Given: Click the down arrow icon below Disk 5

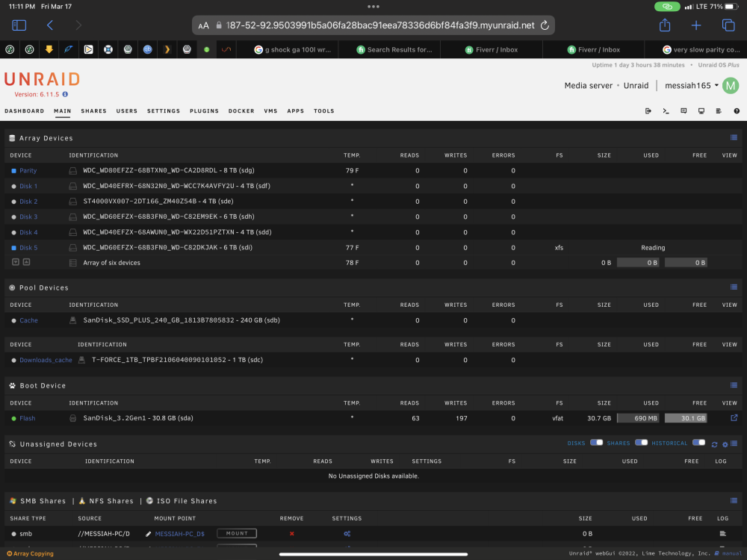Looking at the screenshot, I should pos(15,262).
